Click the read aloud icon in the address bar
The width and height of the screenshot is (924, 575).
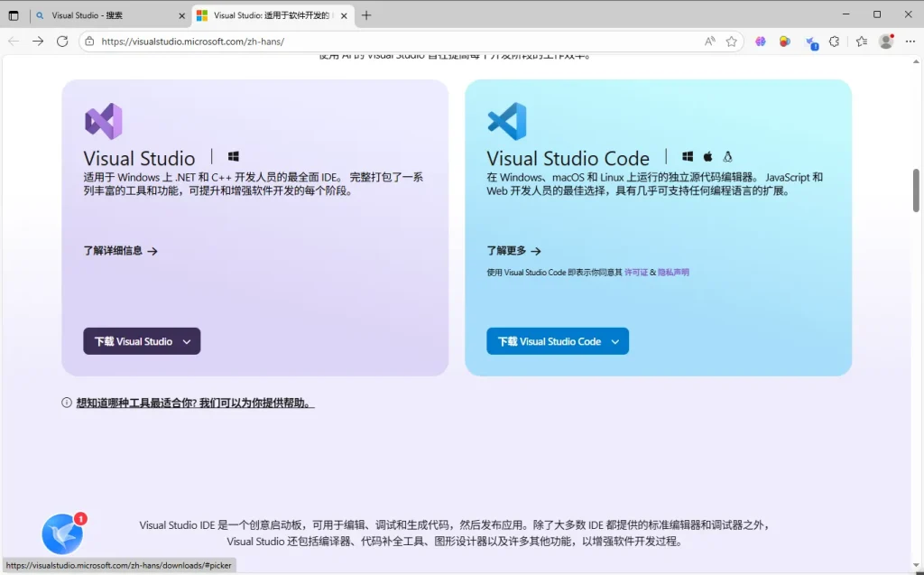710,42
